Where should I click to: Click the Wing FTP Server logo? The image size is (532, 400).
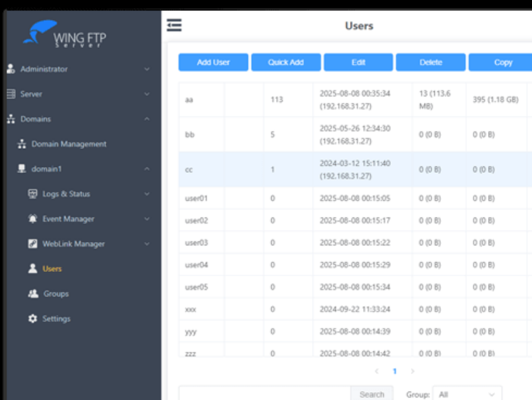(x=65, y=35)
